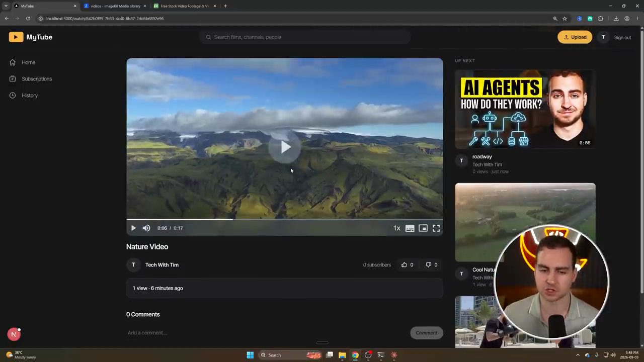Click the large center play overlay button
This screenshot has height=362, width=644.
(x=285, y=147)
